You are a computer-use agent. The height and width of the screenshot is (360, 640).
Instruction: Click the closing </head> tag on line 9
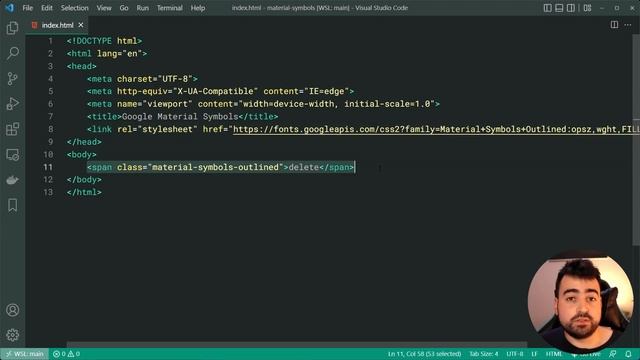pos(84,142)
